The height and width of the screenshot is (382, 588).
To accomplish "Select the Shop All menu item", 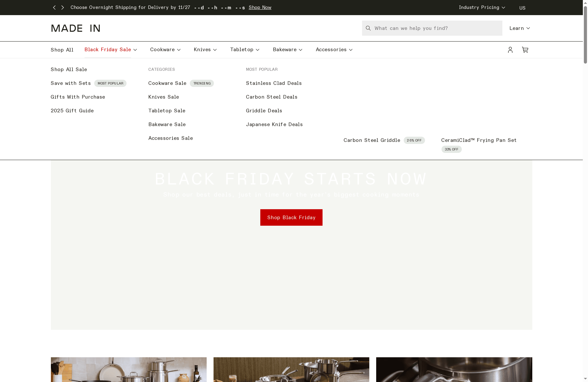I will 62,50.
